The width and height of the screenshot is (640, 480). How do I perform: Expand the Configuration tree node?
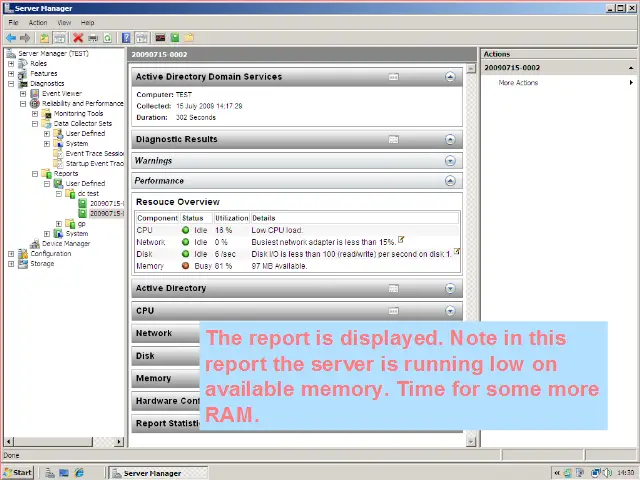click(11, 254)
